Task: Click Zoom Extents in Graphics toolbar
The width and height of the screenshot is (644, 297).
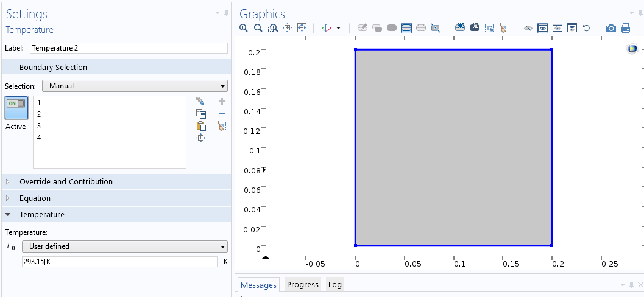Action: pos(302,28)
